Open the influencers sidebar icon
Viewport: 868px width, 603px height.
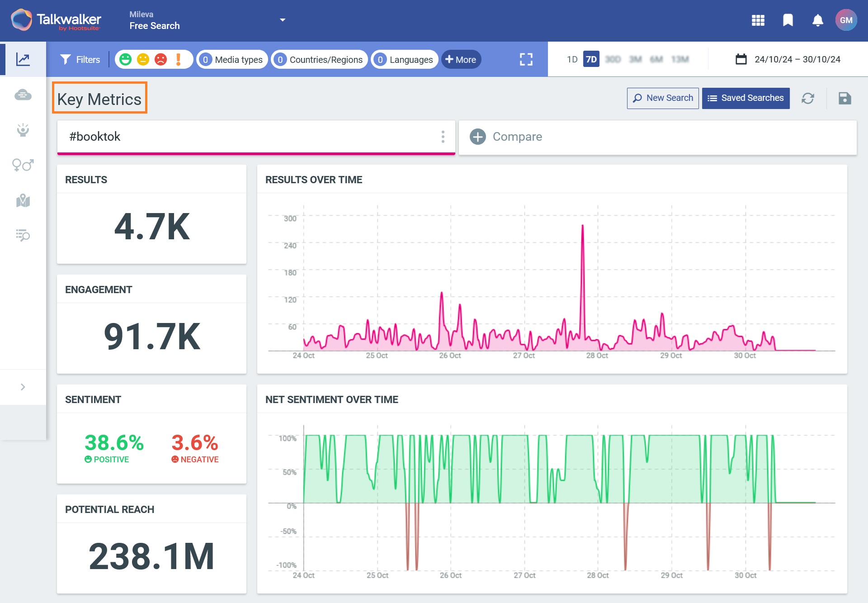pos(23,130)
